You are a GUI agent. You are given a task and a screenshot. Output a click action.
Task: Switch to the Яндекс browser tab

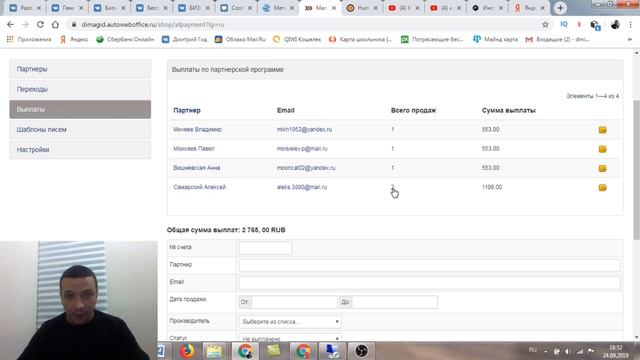529,8
